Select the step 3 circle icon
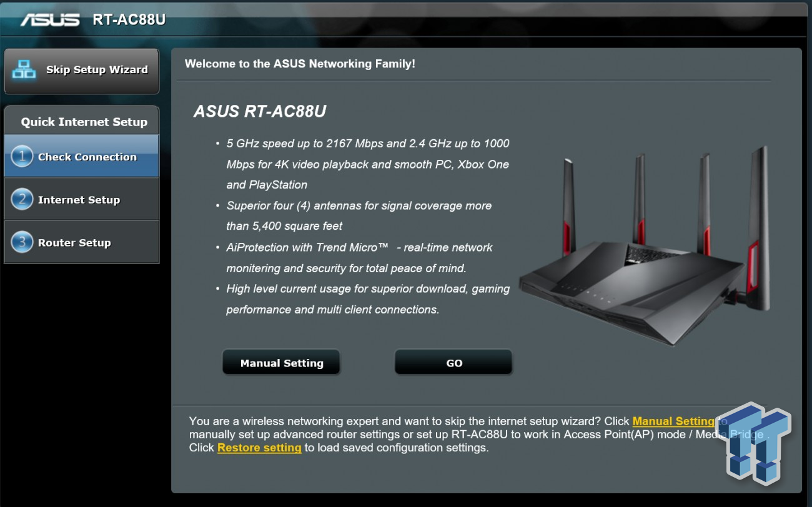The width and height of the screenshot is (812, 507). (x=22, y=242)
